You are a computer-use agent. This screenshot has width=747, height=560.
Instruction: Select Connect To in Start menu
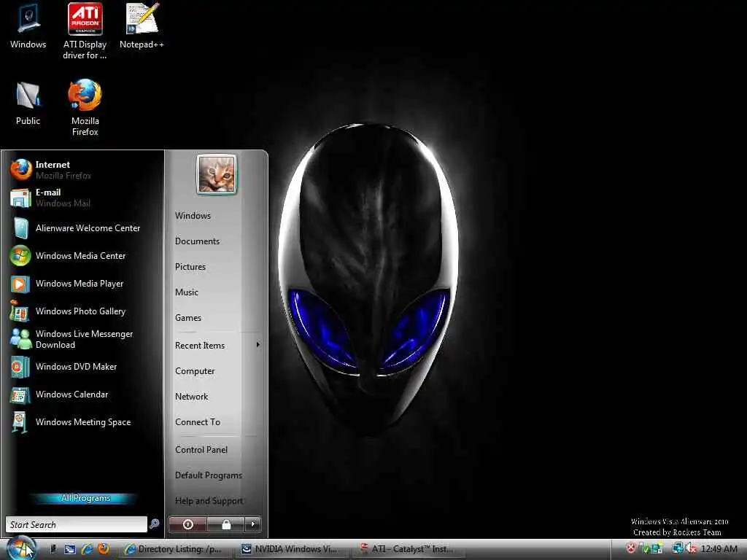(198, 422)
